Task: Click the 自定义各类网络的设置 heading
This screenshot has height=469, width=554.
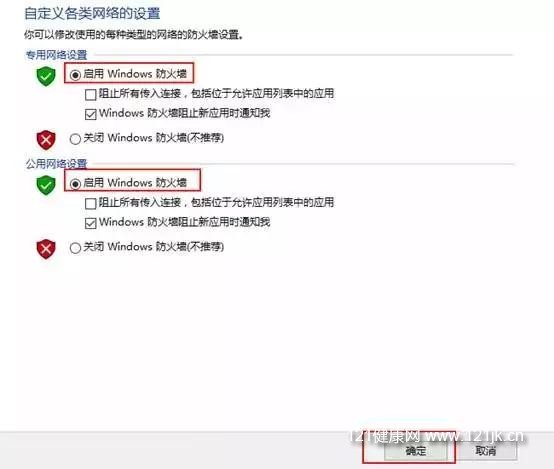Action: (x=92, y=13)
